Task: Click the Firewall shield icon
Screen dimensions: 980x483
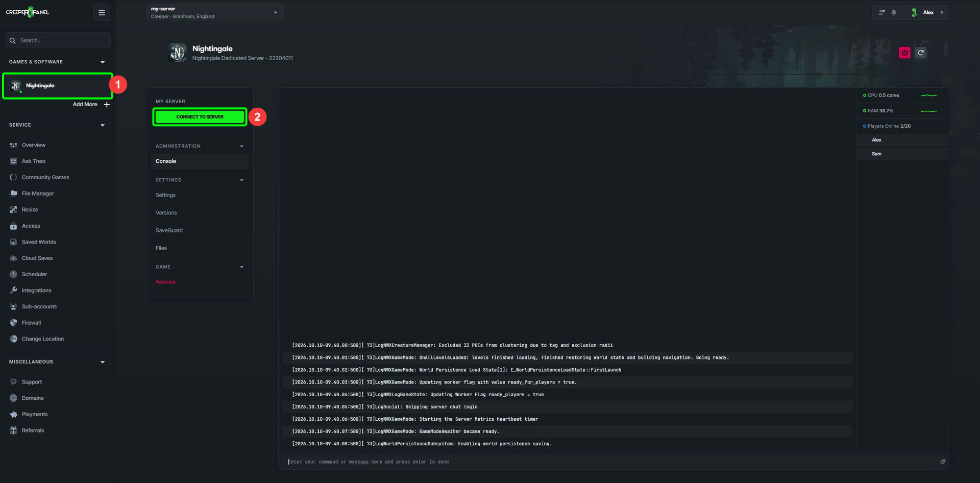Action: click(13, 323)
